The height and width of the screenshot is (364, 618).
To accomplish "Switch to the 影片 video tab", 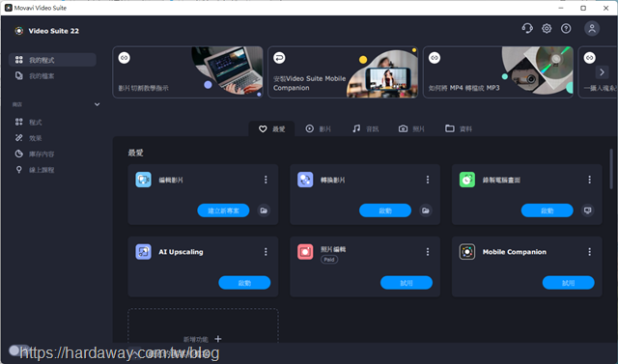I will coord(318,128).
